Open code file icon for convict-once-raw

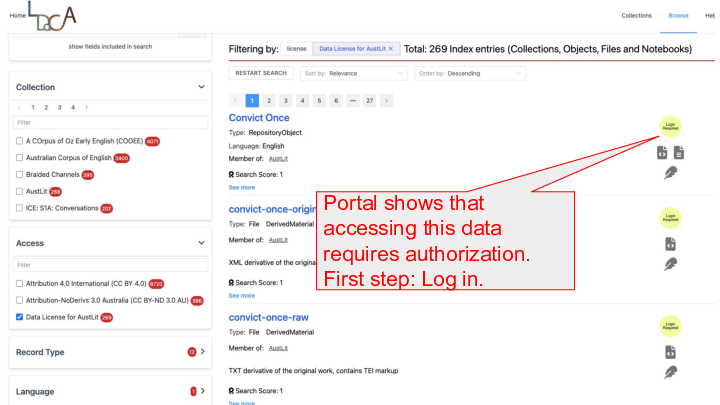670,352
